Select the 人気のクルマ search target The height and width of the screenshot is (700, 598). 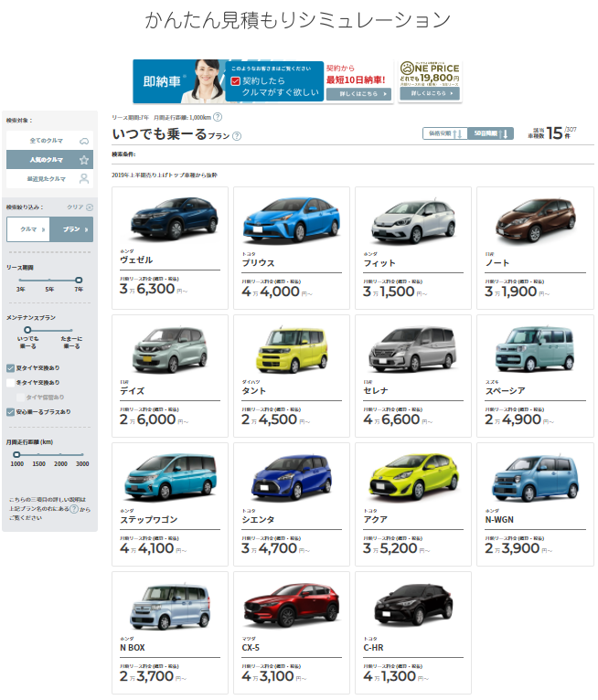point(49,159)
